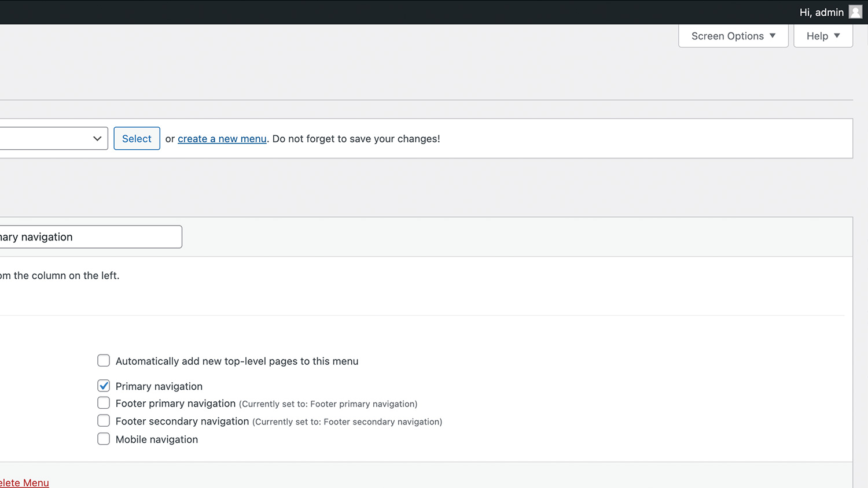This screenshot has width=868, height=488.
Task: Click the "Footer secondary navigation" label text
Action: coord(182,422)
